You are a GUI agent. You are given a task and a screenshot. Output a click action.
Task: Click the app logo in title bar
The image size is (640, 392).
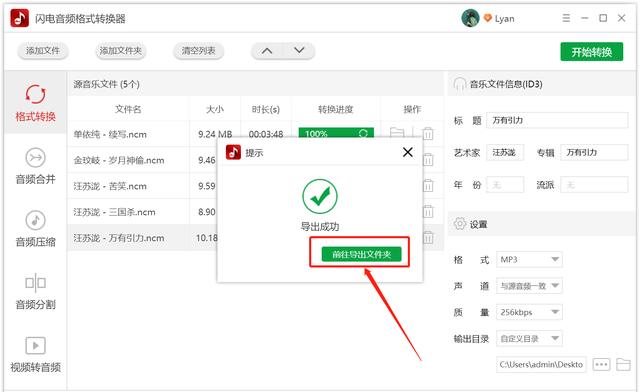20,18
